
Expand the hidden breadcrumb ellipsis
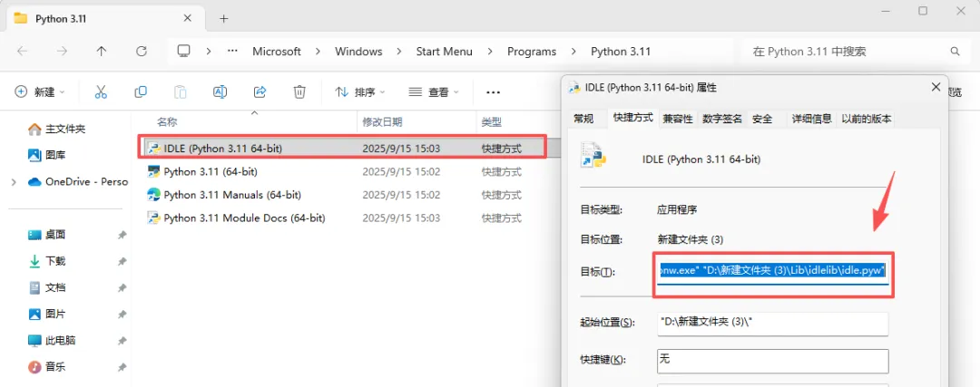tap(232, 51)
